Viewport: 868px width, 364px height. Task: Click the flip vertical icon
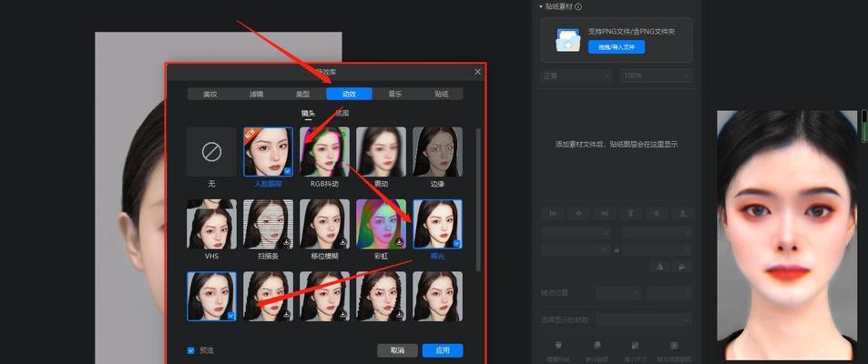682,267
